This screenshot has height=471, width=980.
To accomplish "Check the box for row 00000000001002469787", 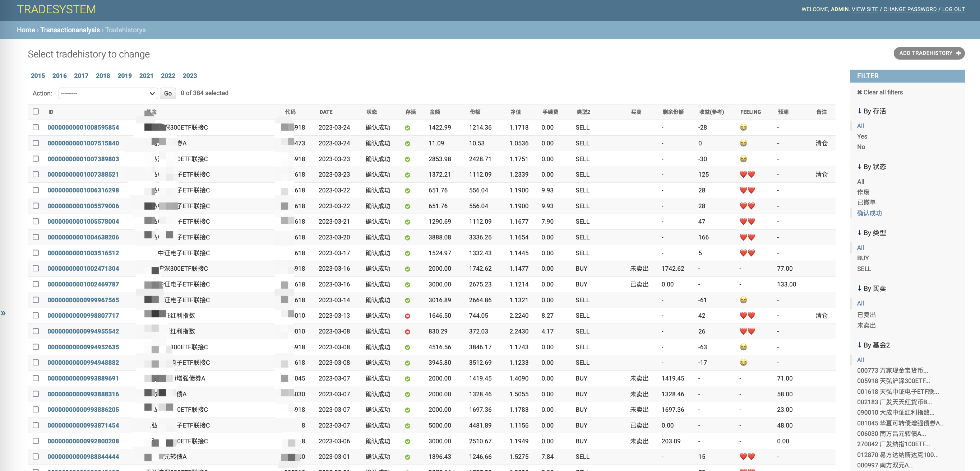I will (x=36, y=284).
